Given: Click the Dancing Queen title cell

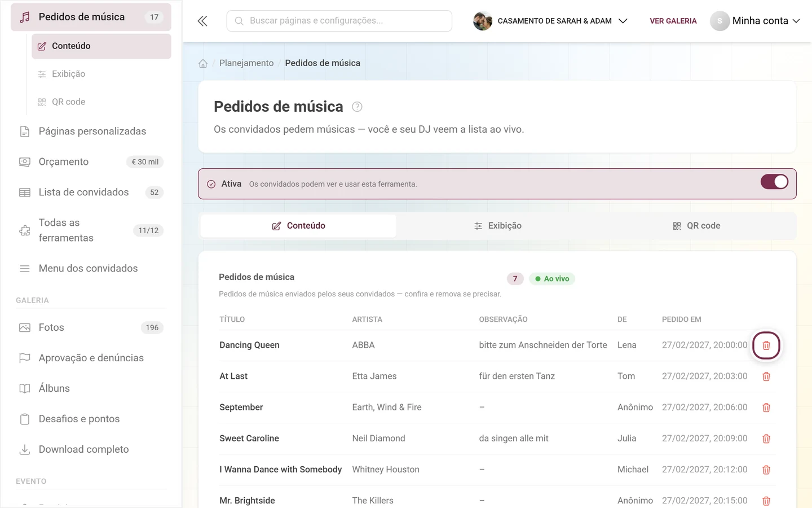Looking at the screenshot, I should click(249, 345).
